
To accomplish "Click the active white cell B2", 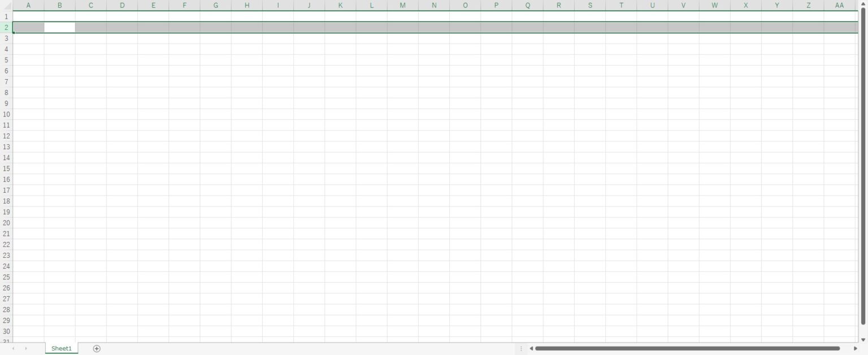I will pyautogui.click(x=59, y=27).
